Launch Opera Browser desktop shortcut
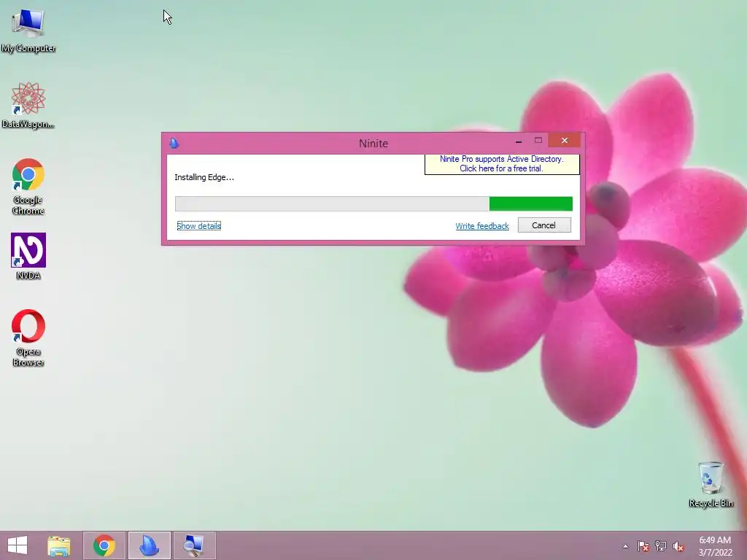 point(28,338)
